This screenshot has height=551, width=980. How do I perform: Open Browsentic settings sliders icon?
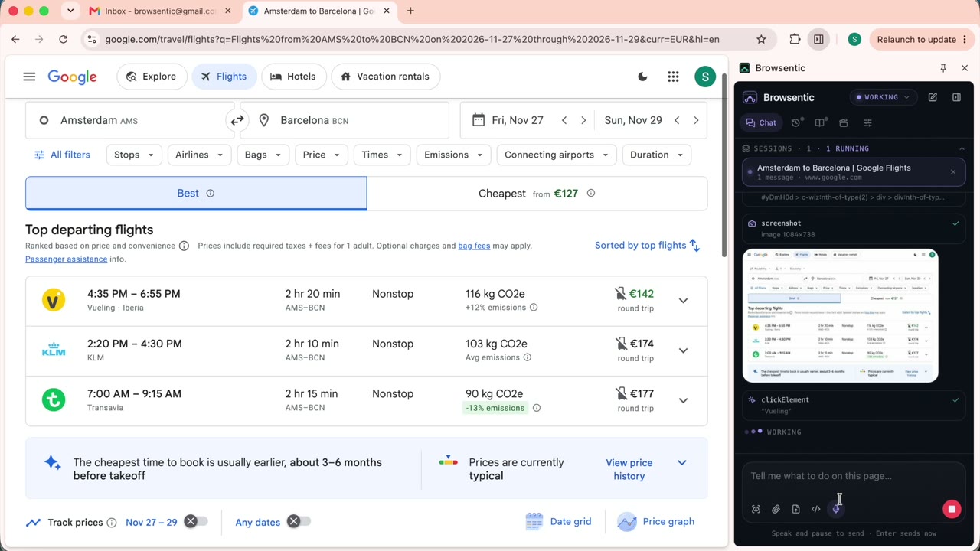[x=867, y=122]
